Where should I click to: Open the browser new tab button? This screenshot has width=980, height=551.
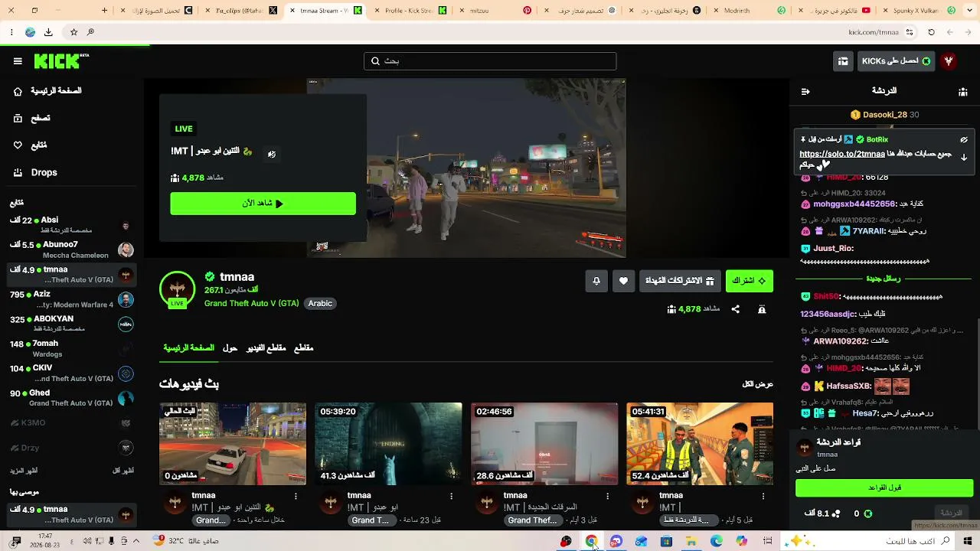coord(106,11)
